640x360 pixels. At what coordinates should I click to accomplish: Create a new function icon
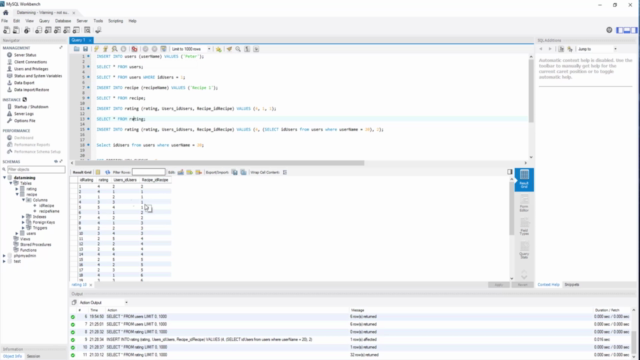click(x=76, y=30)
